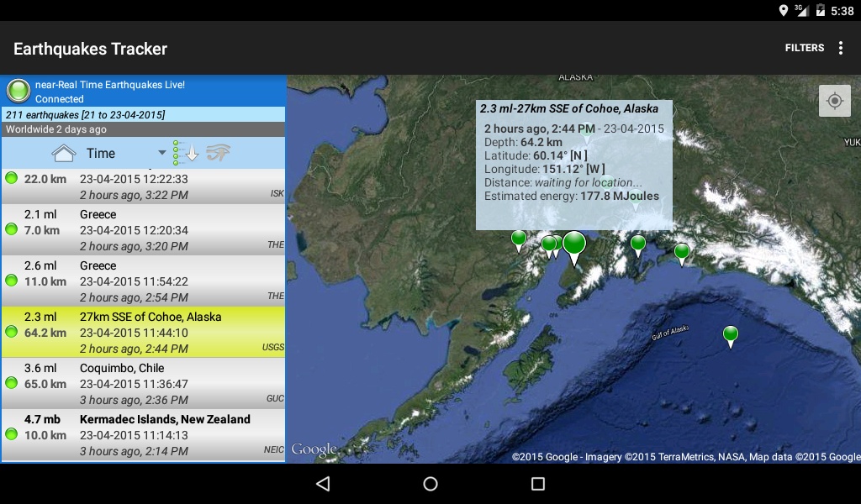Select the Kermadec Islands, New Zealand row
The width and height of the screenshot is (861, 504).
[x=143, y=435]
